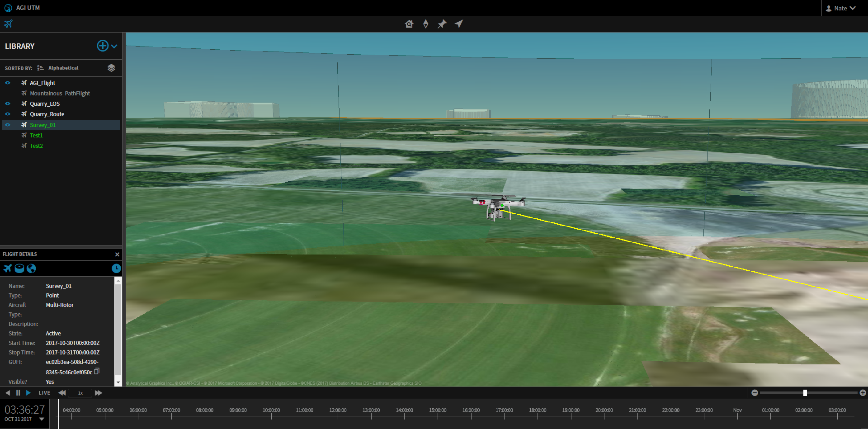Image resolution: width=868 pixels, height=429 pixels.
Task: Click the LIVE button
Action: pos(44,393)
